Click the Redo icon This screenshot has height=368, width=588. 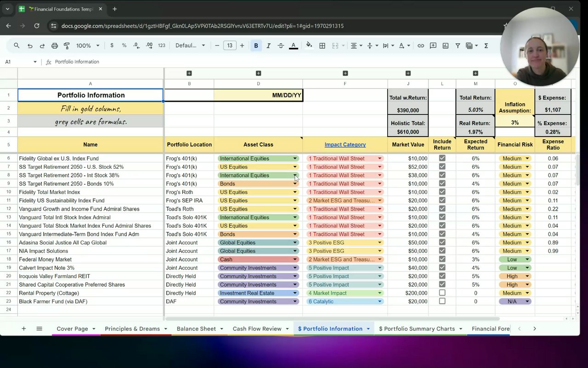point(42,46)
